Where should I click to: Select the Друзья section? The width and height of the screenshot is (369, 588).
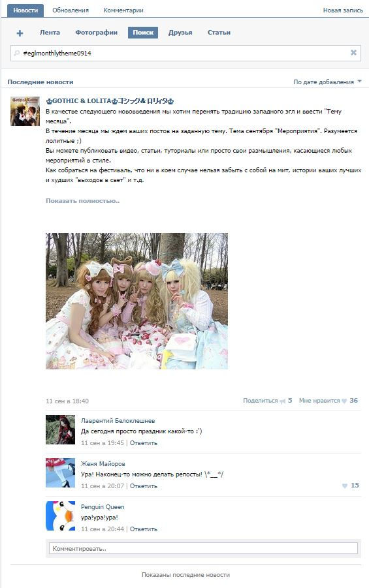coord(180,33)
